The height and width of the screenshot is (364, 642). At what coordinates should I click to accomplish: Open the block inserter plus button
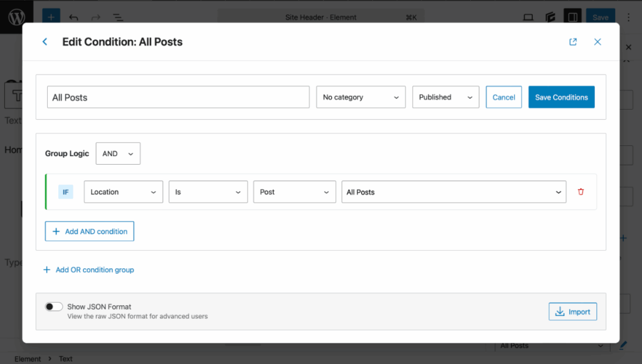tap(51, 17)
